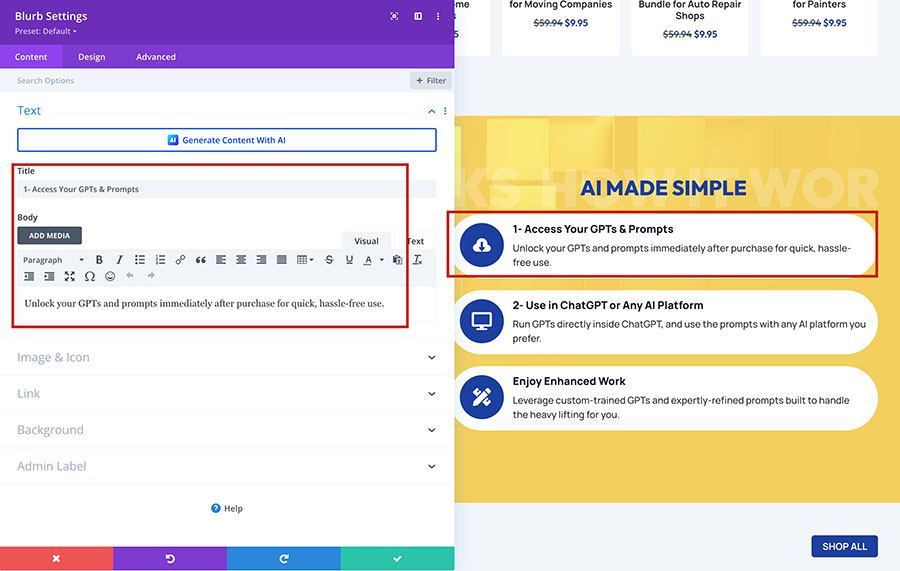Switch to the Advanced tab
This screenshot has height=571, width=900.
[x=156, y=57]
